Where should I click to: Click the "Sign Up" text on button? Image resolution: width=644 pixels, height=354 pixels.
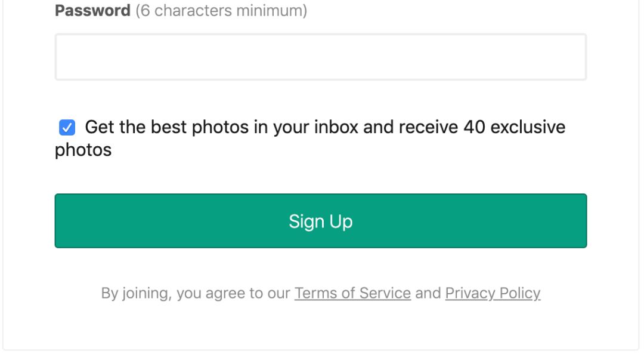[320, 221]
